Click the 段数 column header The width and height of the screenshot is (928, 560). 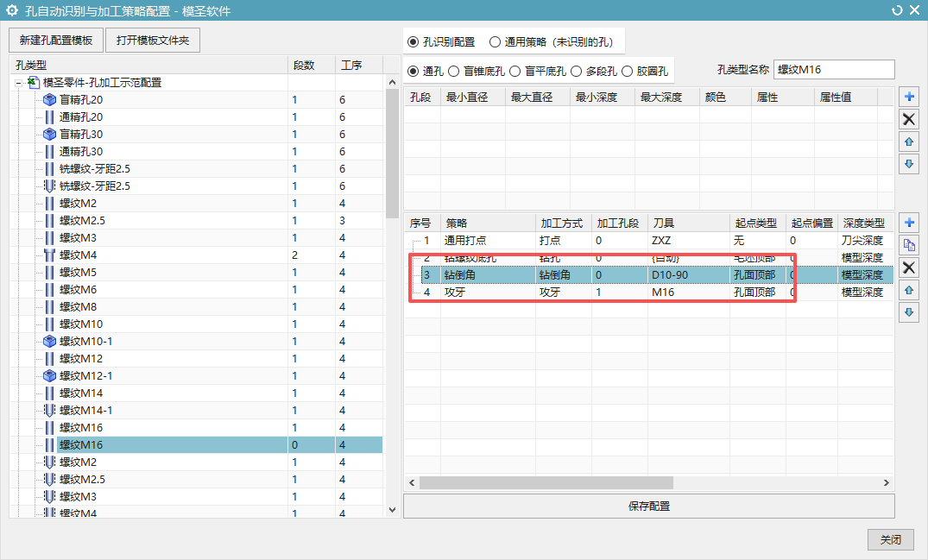click(x=312, y=65)
